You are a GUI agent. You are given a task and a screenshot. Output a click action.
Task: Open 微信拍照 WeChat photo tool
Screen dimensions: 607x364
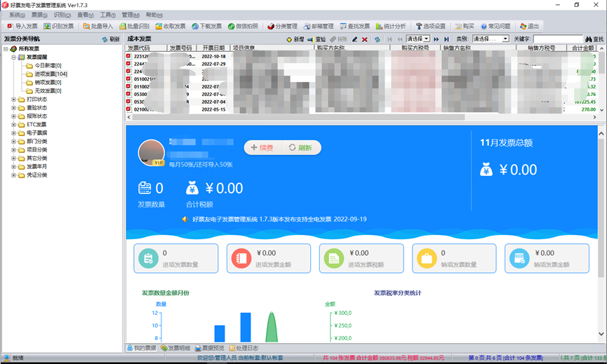(x=243, y=26)
